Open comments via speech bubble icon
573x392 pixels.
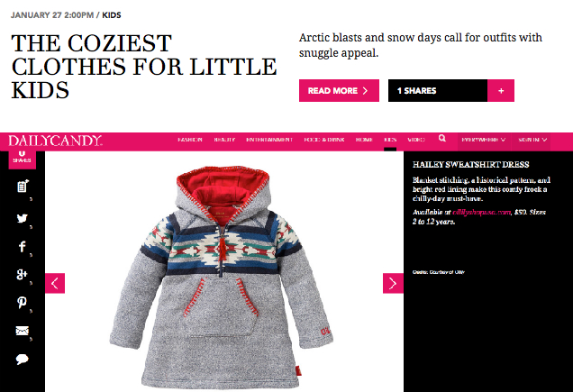tap(22, 359)
